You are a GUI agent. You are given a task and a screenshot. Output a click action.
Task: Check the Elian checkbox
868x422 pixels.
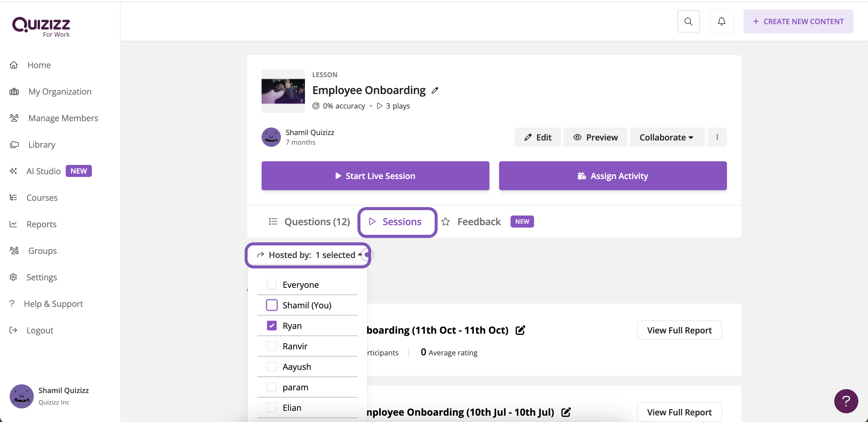click(272, 408)
